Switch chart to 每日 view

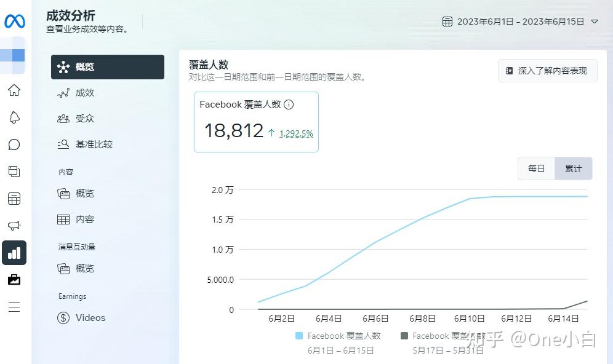536,168
